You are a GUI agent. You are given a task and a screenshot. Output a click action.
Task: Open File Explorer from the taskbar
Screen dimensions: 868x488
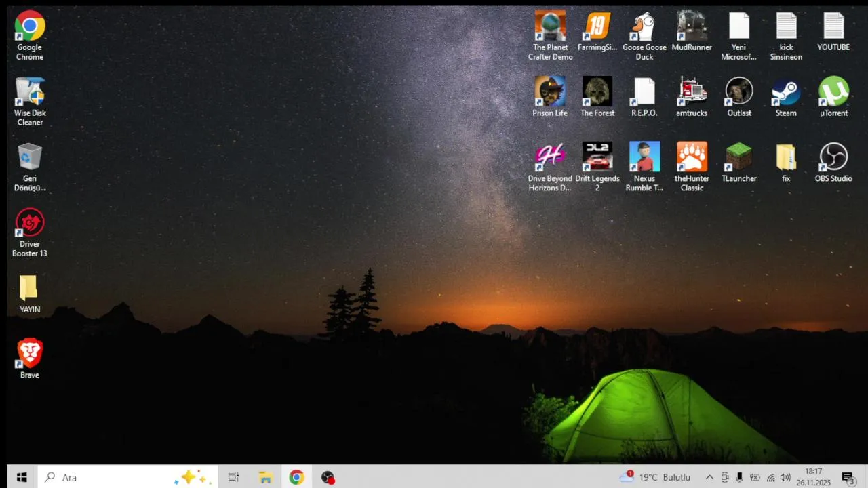point(265,477)
